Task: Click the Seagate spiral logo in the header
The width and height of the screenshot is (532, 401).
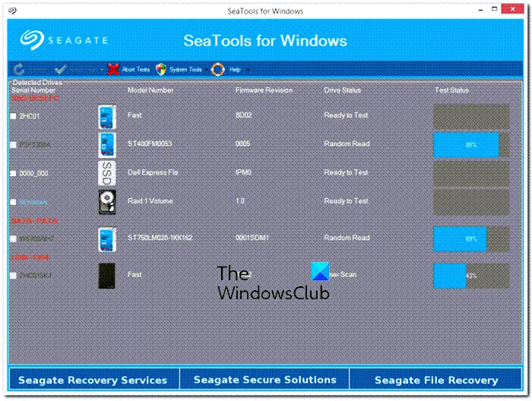Action: tap(32, 40)
